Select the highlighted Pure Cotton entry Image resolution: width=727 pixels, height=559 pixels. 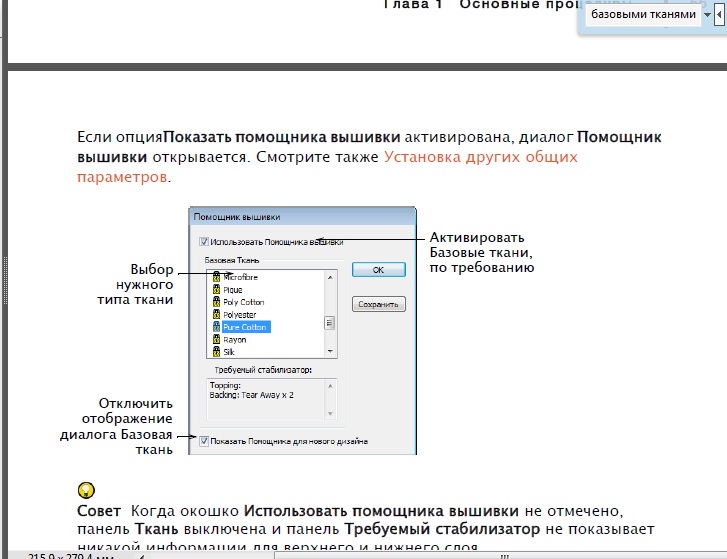[x=246, y=327]
